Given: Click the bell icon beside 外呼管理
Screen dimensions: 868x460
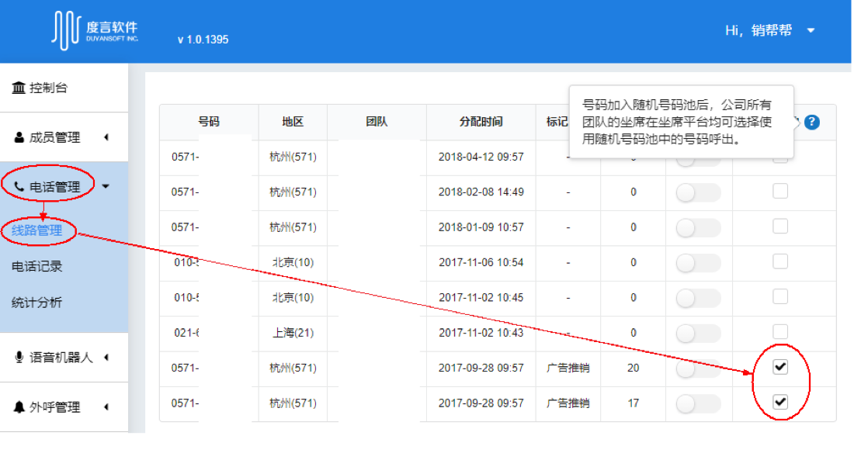Looking at the screenshot, I should click(x=19, y=406).
